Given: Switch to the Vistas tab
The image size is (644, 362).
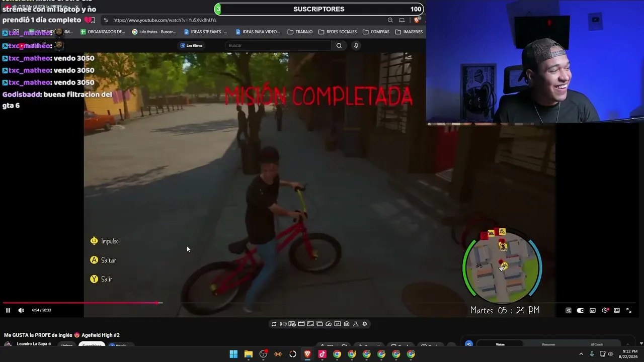Looking at the screenshot, I should pyautogui.click(x=500, y=344).
